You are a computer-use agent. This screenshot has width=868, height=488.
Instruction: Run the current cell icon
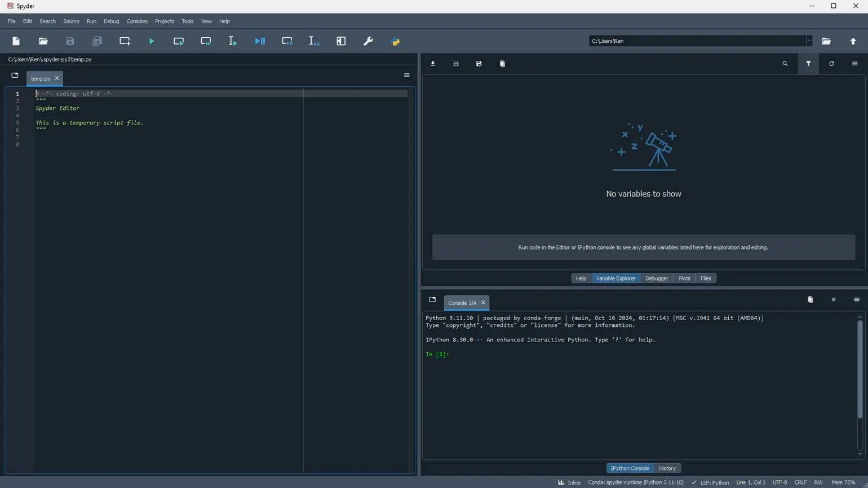click(179, 41)
